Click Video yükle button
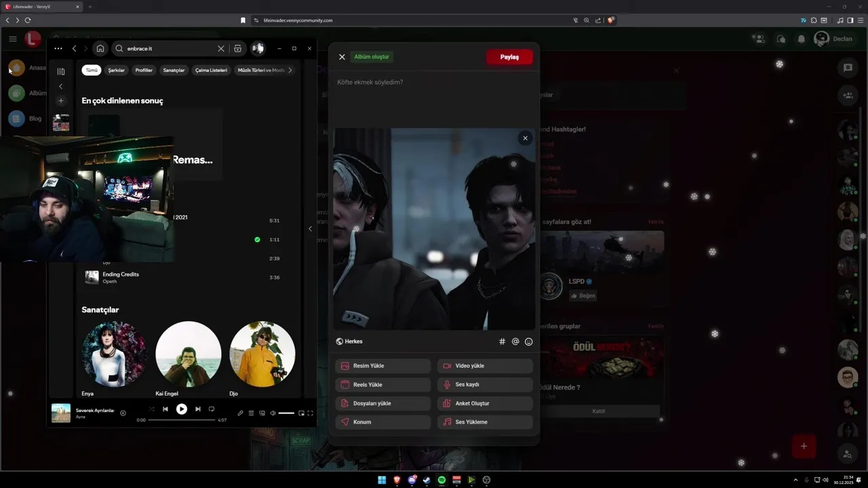Screen dimensions: 868x488 point(485,366)
